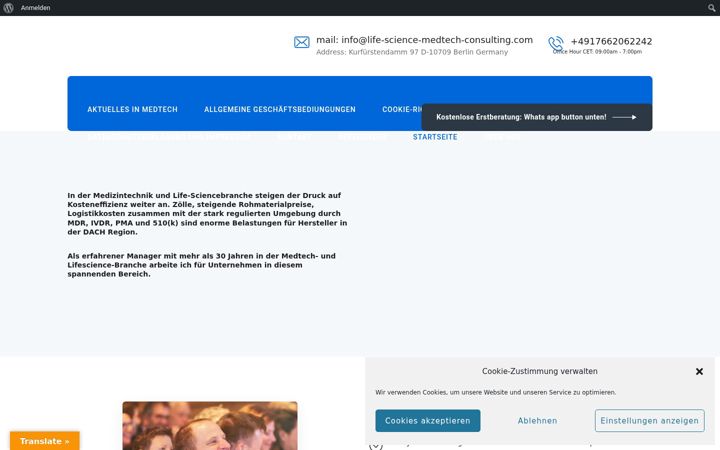Select the Startseite menu item
The image size is (720, 450).
435,137
